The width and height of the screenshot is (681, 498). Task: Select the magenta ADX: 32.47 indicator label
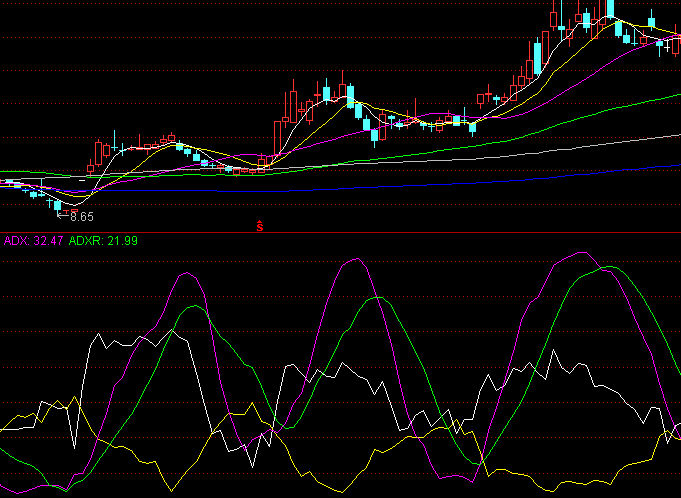34,241
